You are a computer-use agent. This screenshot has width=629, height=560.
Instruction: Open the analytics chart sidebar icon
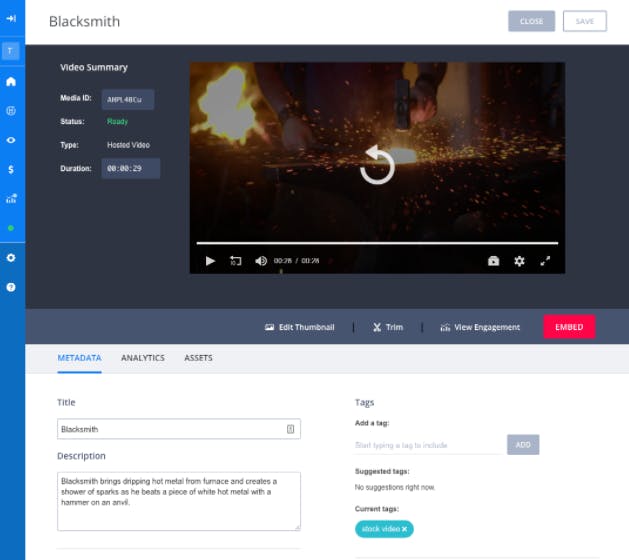11,199
